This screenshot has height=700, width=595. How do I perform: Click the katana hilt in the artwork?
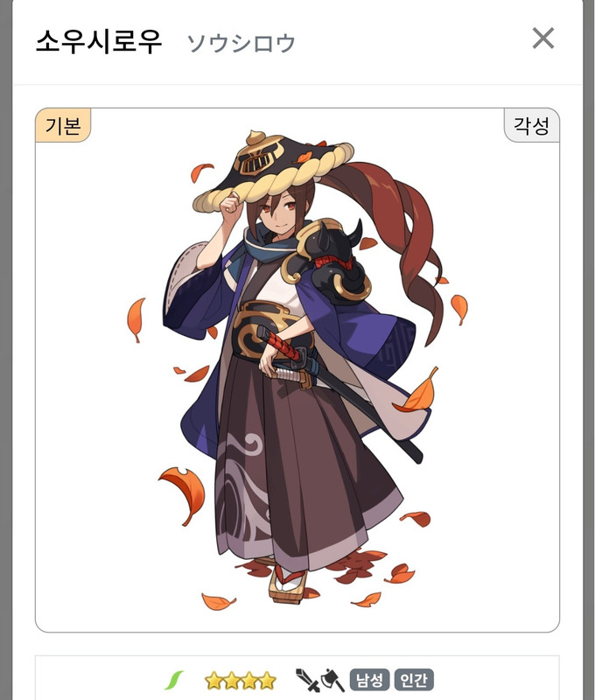[x=280, y=345]
